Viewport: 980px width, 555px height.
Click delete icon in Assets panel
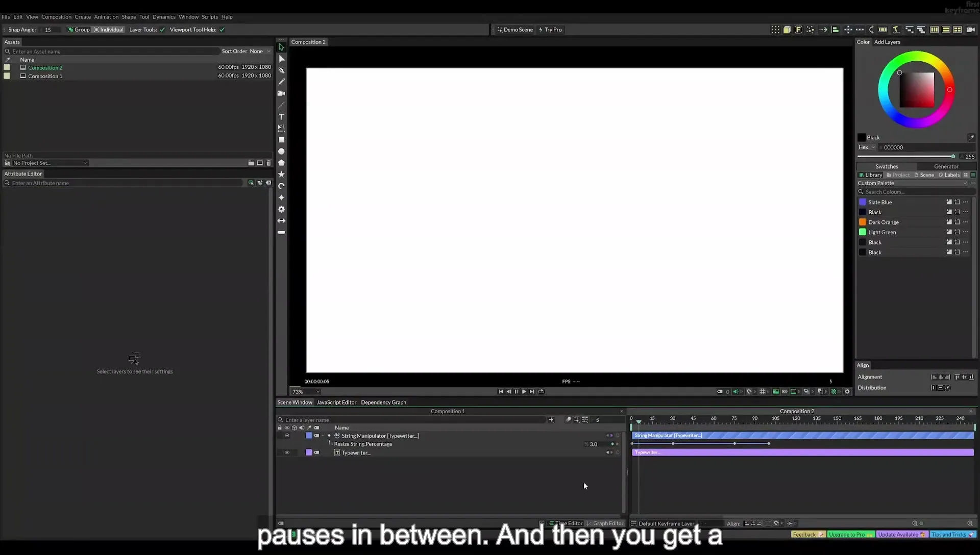pos(269,163)
